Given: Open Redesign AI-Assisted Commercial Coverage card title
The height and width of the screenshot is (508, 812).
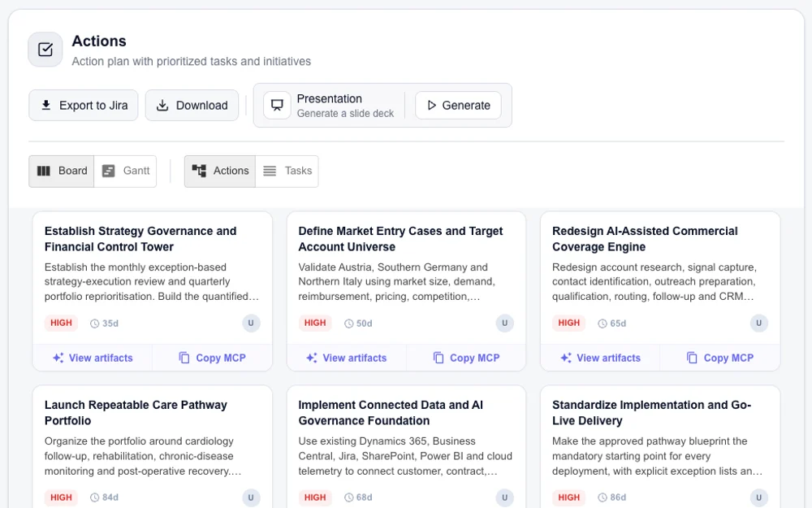Looking at the screenshot, I should point(645,239).
